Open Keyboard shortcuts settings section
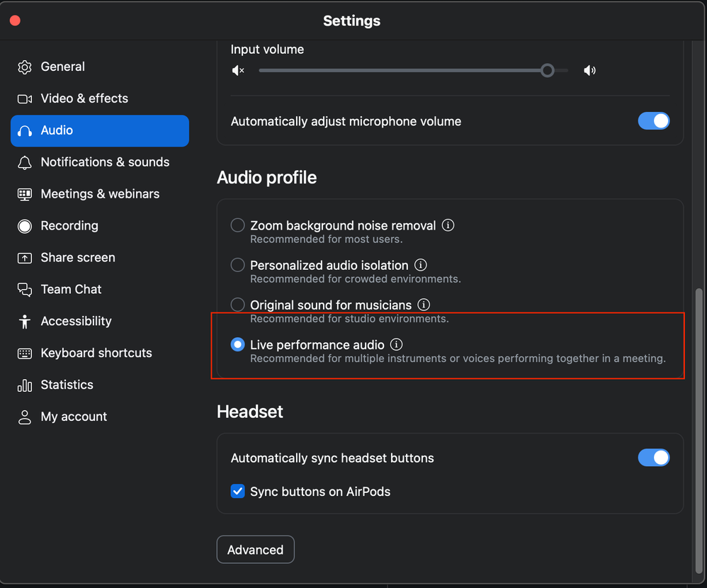This screenshot has height=588, width=707. coord(96,353)
